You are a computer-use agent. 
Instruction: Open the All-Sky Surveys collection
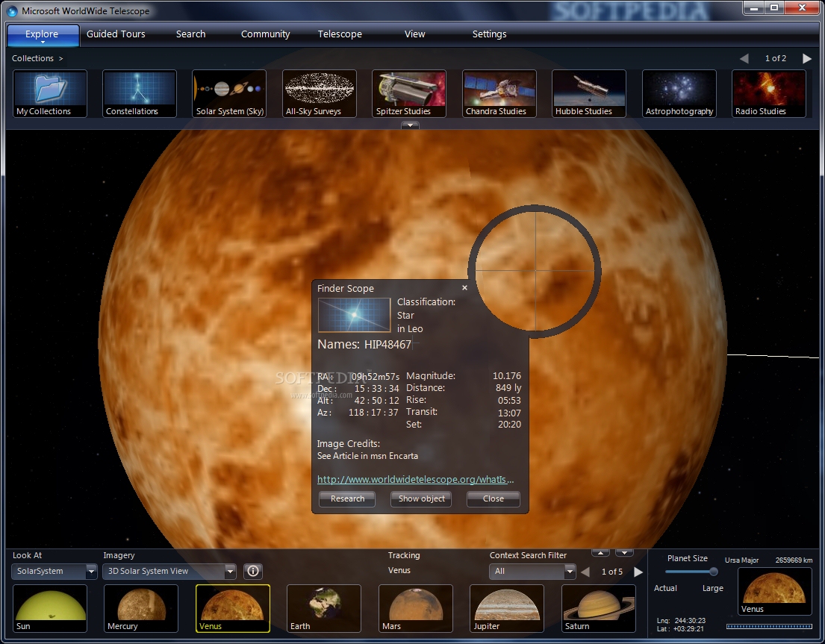[x=320, y=93]
